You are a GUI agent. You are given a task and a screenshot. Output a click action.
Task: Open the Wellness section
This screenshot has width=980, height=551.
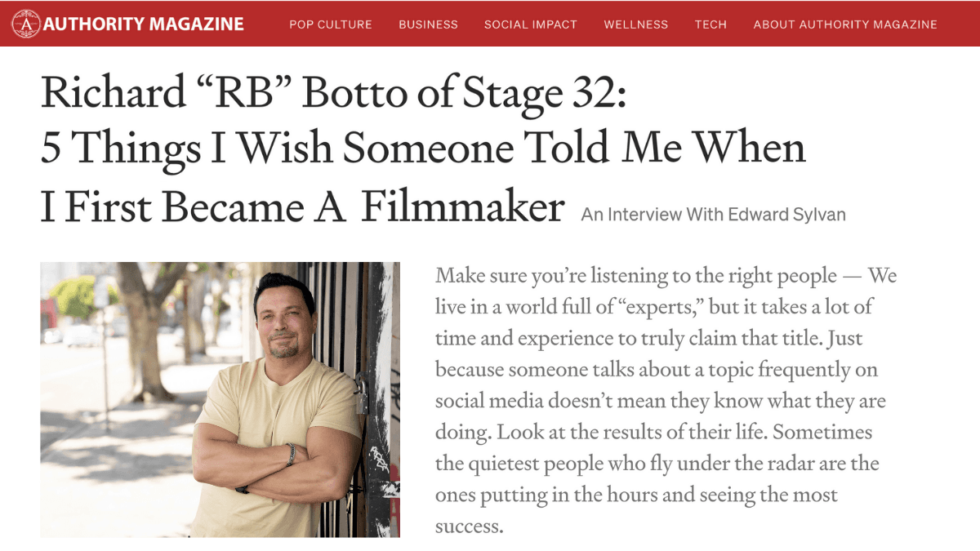tap(635, 24)
